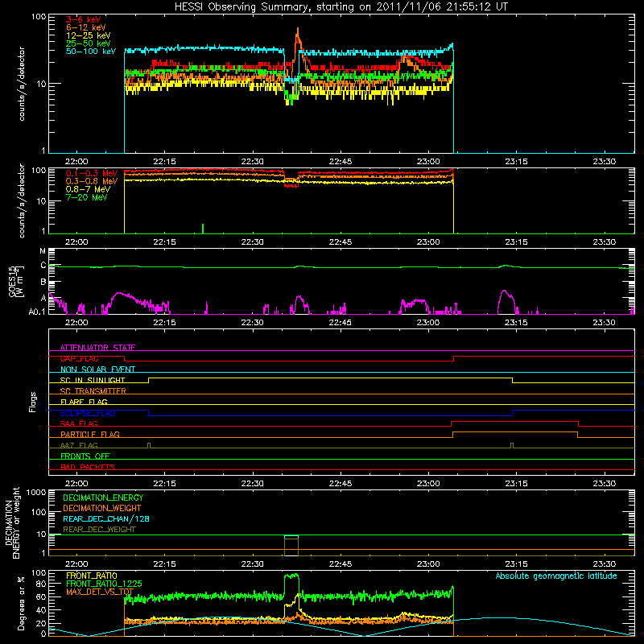Pick the SAA_FLAG label

[79, 423]
